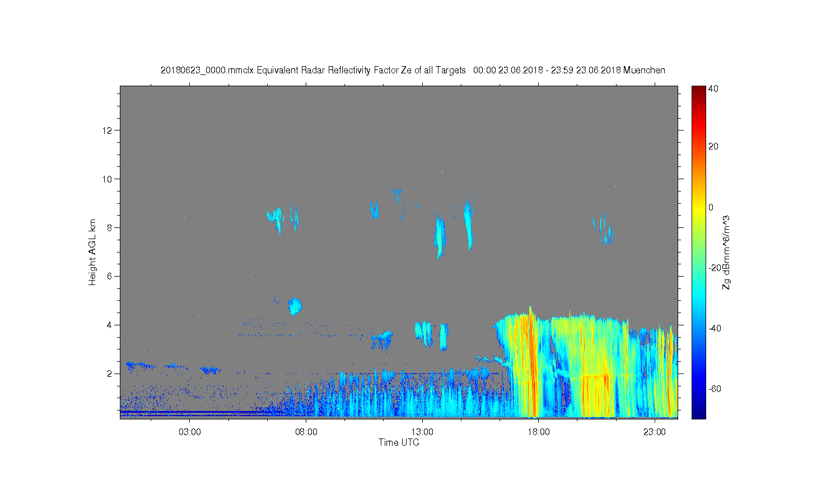The image size is (840, 504).
Task: Select the "Zg dBmm^6/m^3" colorbar unit label
Action: [x=727, y=252]
